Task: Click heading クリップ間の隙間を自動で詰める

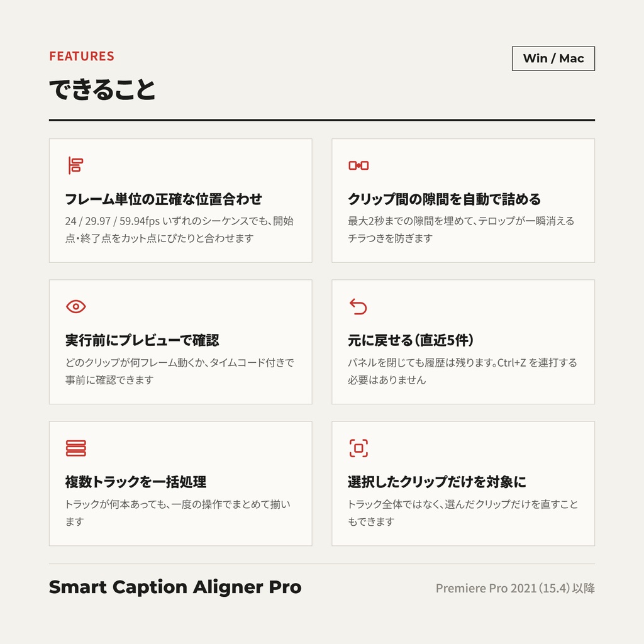Action: point(445,199)
